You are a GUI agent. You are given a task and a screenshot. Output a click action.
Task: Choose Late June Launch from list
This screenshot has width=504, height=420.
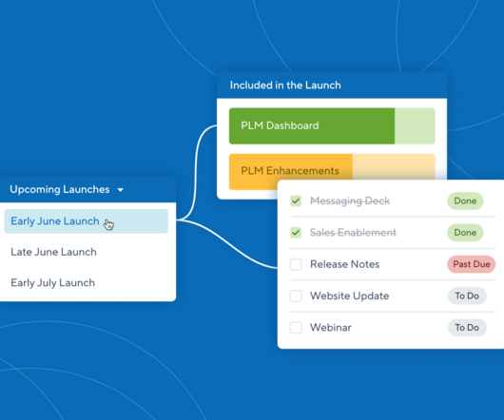point(53,252)
